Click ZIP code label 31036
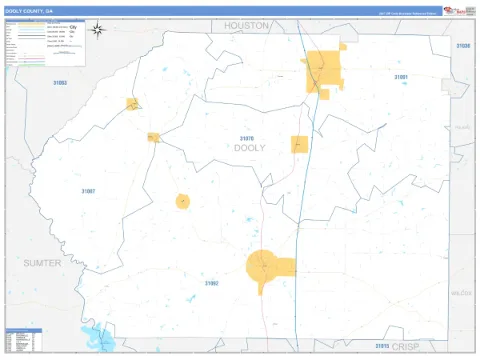Screen dimensions: 480x360 463,46
